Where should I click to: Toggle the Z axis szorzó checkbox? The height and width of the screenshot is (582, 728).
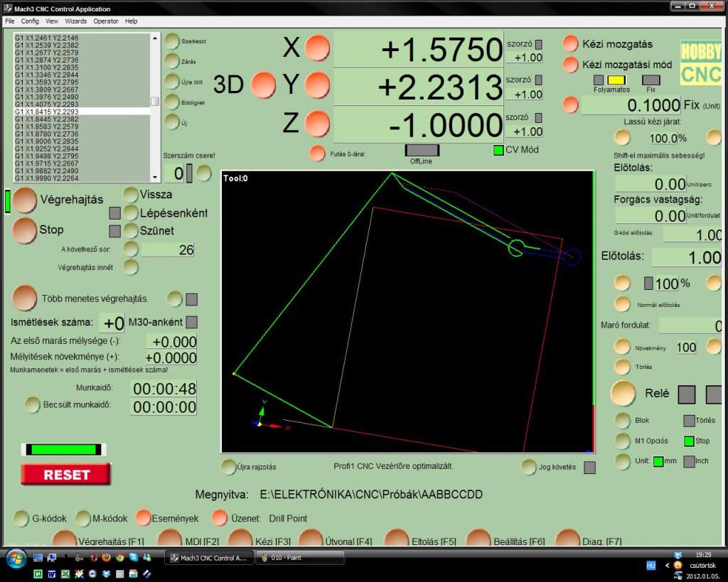pos(539,117)
